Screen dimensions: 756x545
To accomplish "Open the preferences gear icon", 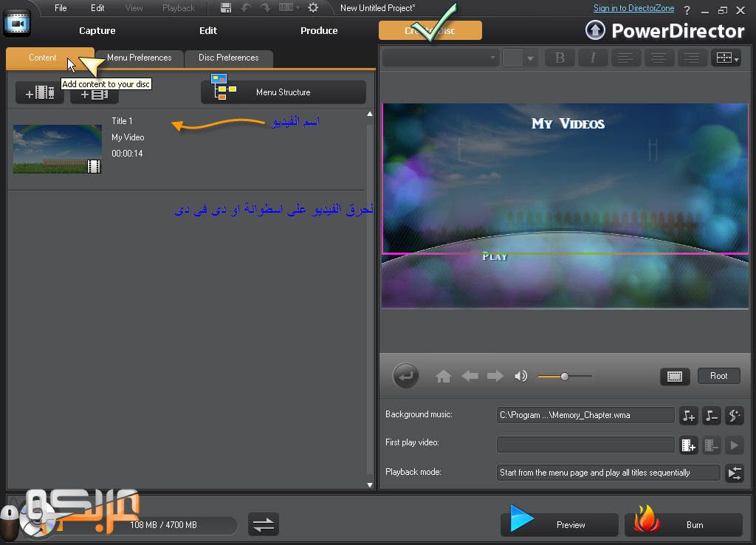I will pos(313,7).
